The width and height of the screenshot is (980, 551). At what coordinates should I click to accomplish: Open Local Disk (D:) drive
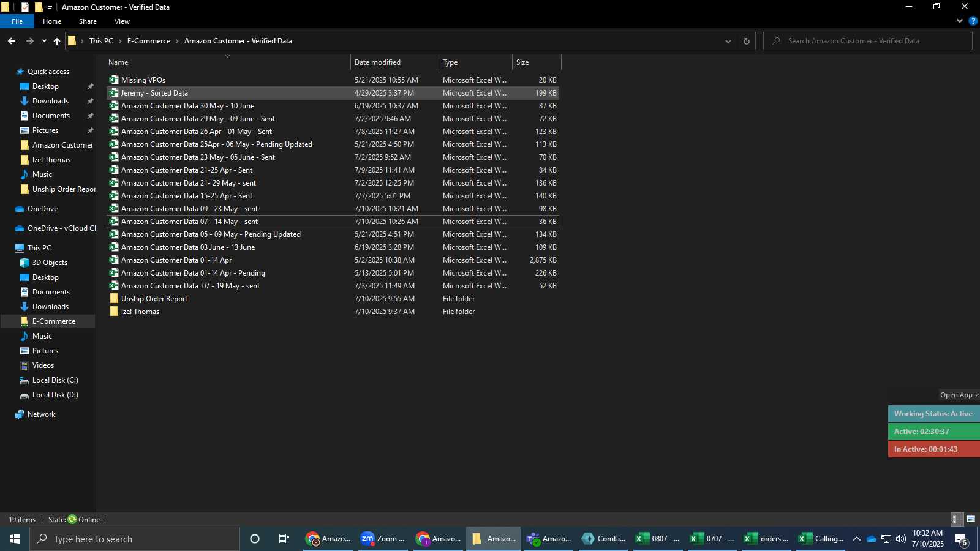(55, 395)
